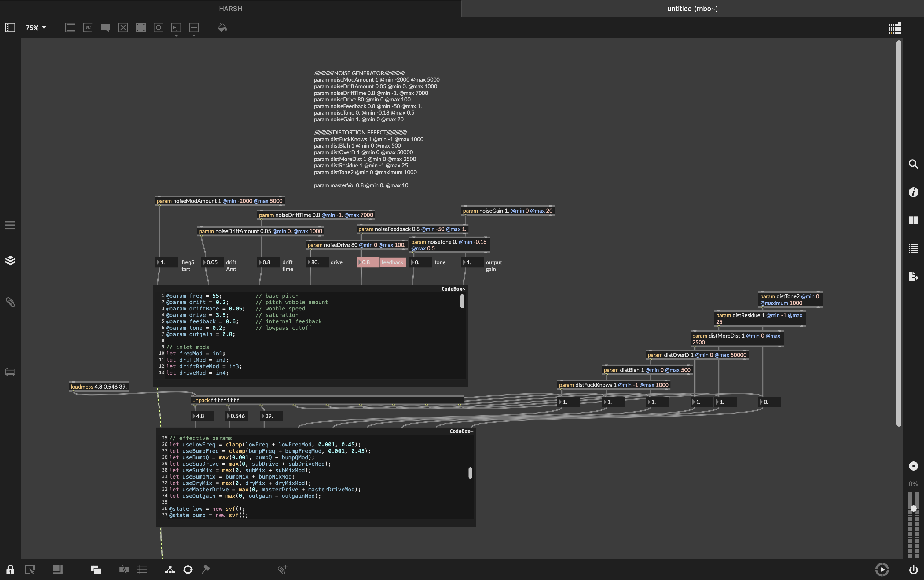This screenshot has width=924, height=580.
Task: Open the panel icon at bottom of left sidebar
Action: pos(10,372)
